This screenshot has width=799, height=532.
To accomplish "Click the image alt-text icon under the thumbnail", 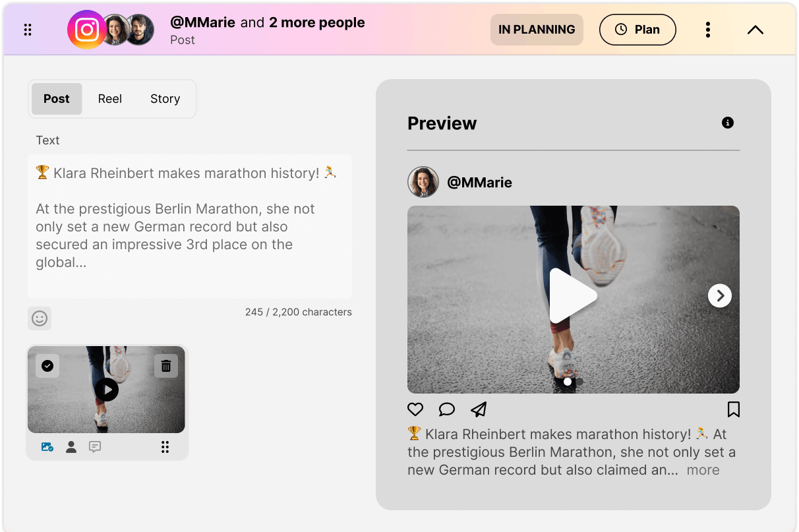I will (x=47, y=447).
